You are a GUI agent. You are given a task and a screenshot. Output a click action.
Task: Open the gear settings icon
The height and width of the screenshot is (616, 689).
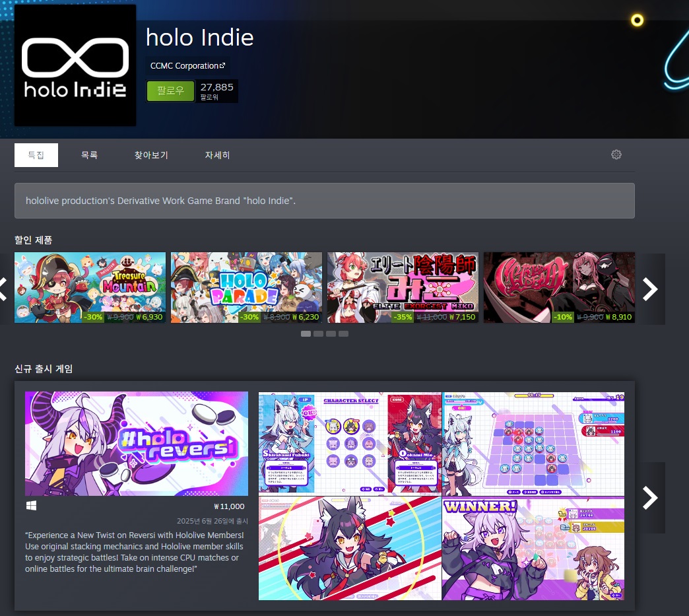click(x=616, y=154)
